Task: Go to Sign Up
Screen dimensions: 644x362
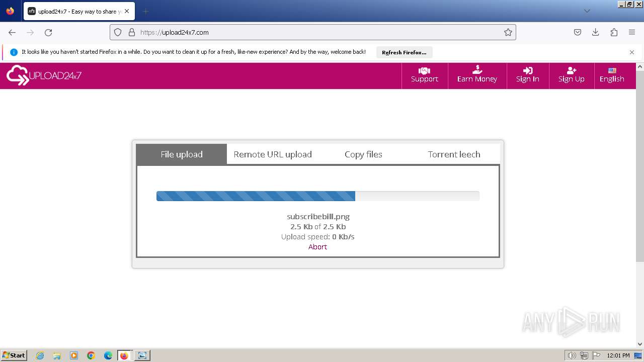Action: tap(572, 75)
